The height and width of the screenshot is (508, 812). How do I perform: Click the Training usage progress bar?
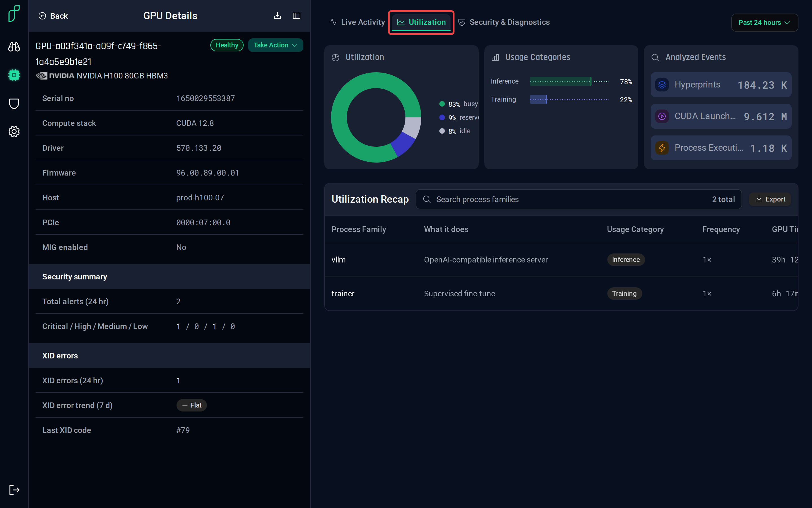pos(569,99)
